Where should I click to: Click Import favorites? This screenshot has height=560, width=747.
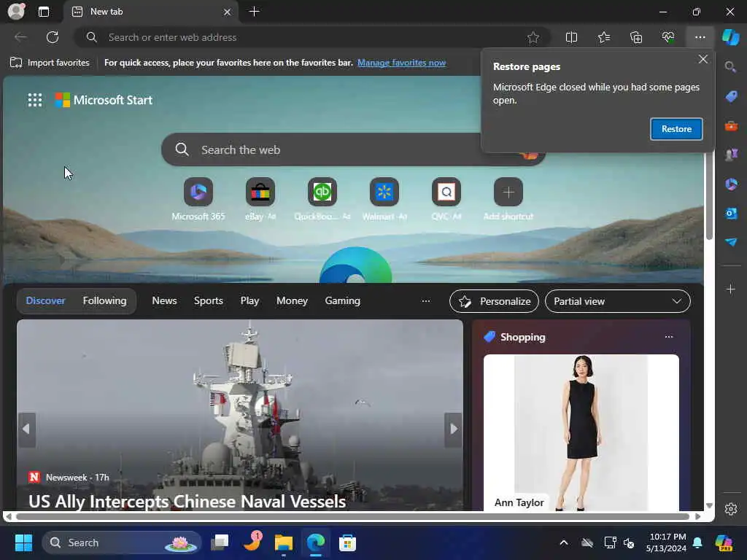(50, 63)
